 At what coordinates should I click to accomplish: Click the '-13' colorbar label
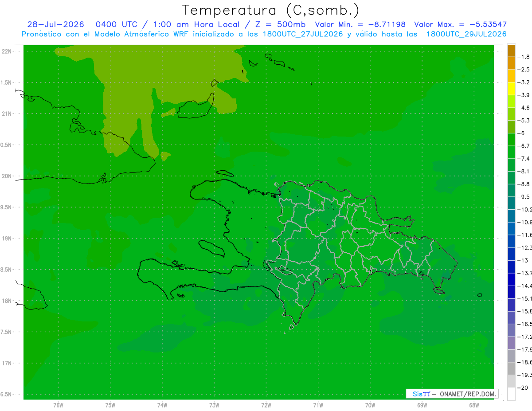click(x=524, y=260)
